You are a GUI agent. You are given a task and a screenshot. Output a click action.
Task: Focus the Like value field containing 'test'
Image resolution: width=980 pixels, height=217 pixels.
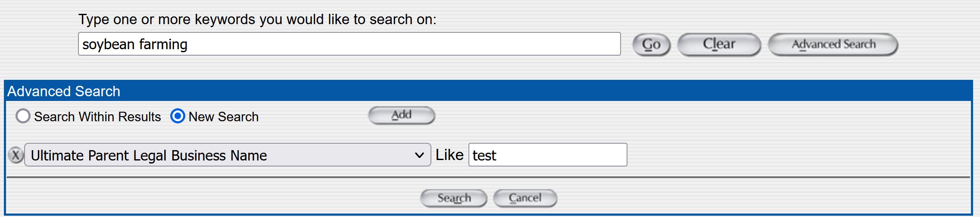tap(547, 155)
